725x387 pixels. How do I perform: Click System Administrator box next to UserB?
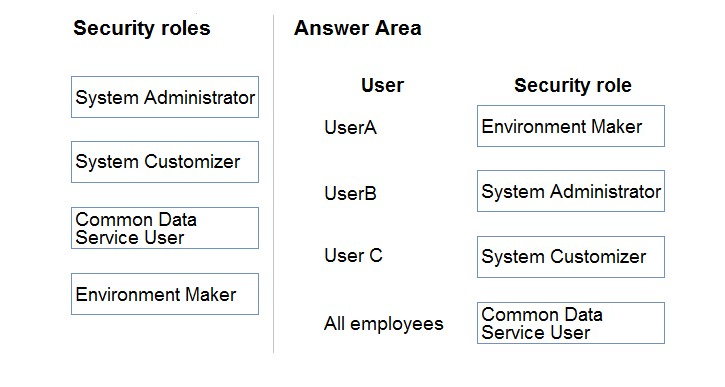pos(571,191)
